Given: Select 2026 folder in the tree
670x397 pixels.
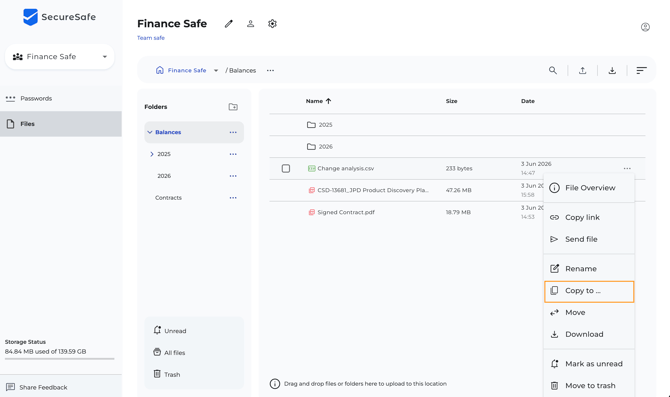Looking at the screenshot, I should (164, 176).
